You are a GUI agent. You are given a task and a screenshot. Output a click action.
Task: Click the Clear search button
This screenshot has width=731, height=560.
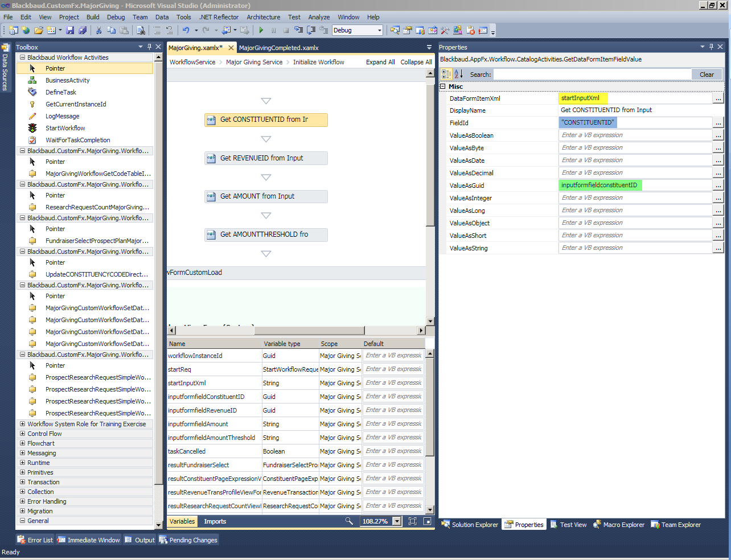click(707, 75)
